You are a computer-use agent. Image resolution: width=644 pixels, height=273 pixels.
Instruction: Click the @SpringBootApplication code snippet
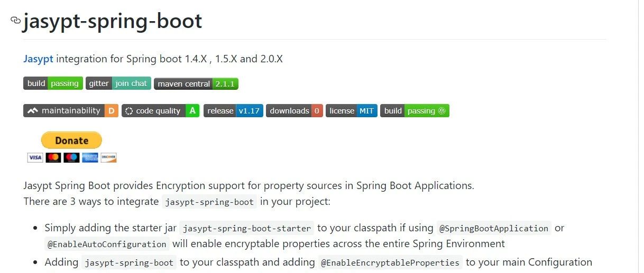[x=494, y=228]
